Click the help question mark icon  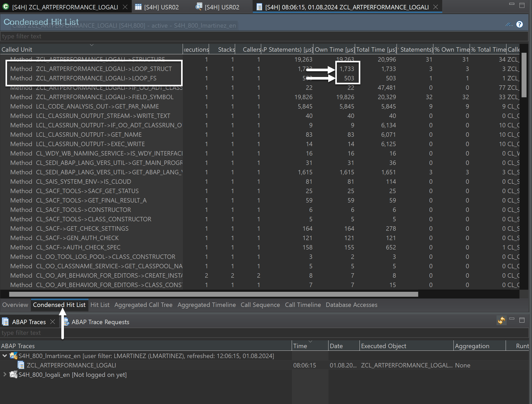tap(519, 24)
